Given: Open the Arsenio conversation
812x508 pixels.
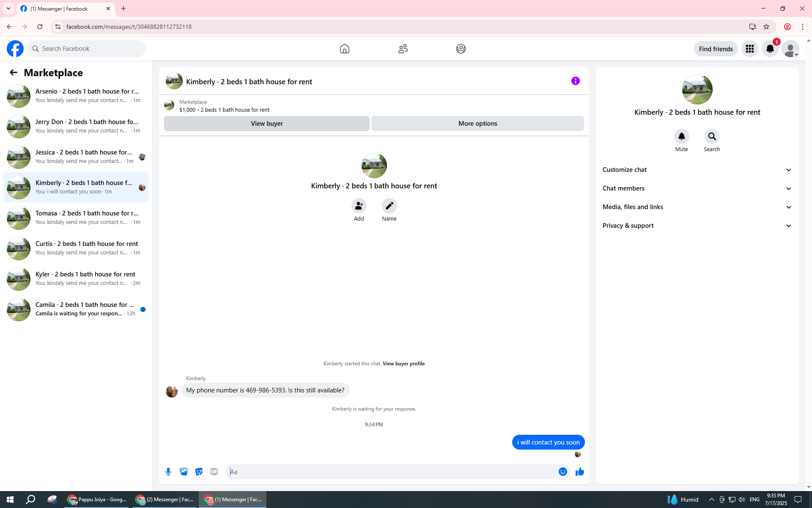Looking at the screenshot, I should [x=76, y=96].
